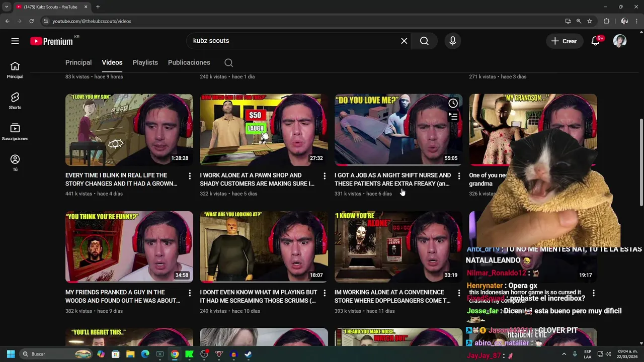
Task: Open the YouTube account avatar menu
Action: click(620, 41)
